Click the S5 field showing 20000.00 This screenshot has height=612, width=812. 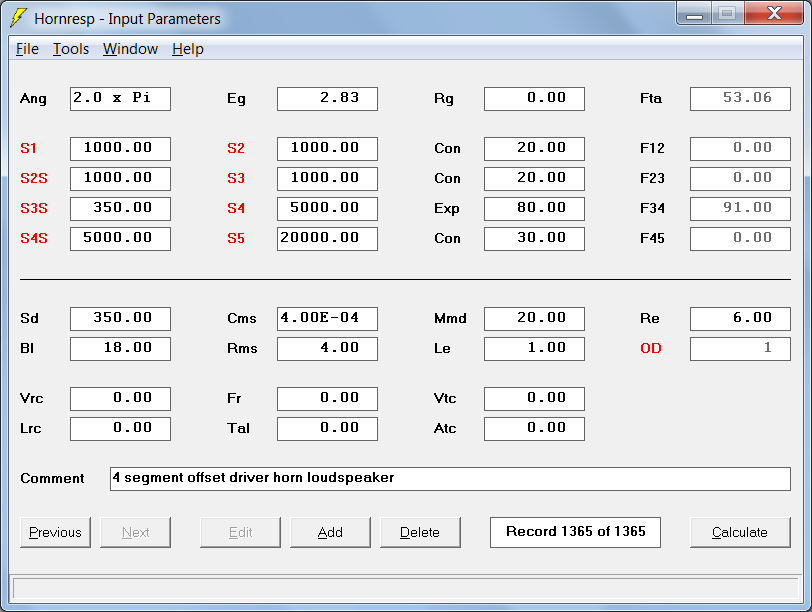(327, 239)
